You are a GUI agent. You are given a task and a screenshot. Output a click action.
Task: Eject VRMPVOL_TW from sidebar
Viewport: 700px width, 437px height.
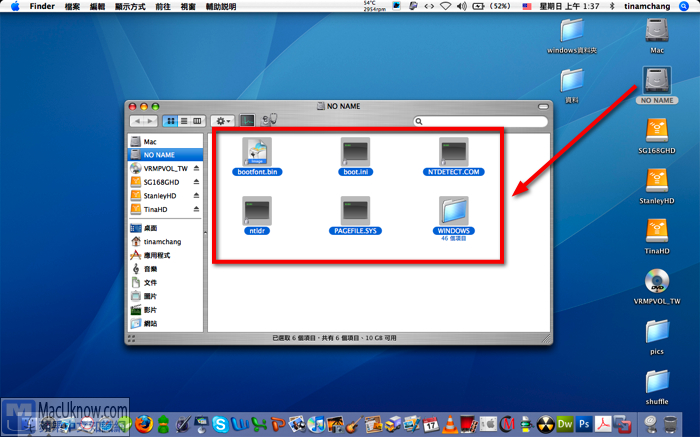pos(196,168)
